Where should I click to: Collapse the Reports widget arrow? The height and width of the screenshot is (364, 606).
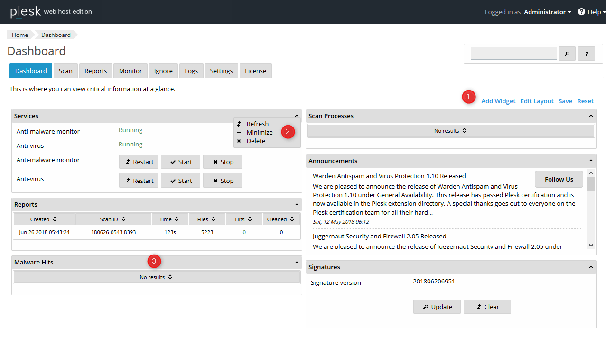click(297, 204)
